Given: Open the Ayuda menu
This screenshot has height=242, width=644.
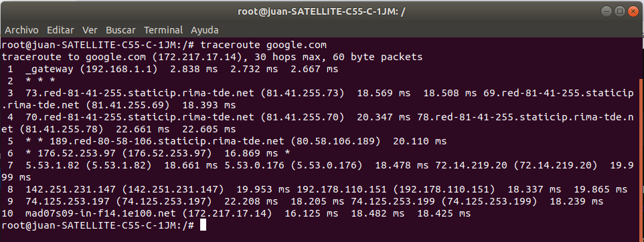Looking at the screenshot, I should point(205,30).
